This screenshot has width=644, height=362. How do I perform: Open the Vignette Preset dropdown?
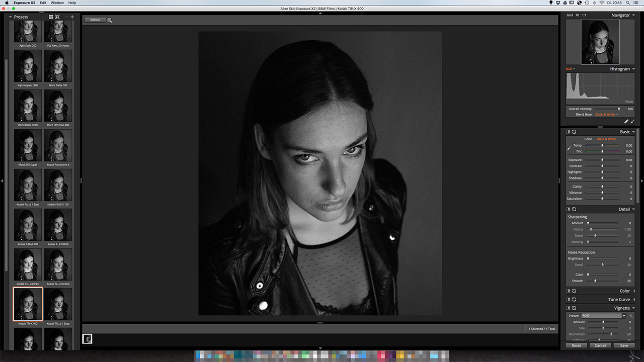tap(604, 316)
